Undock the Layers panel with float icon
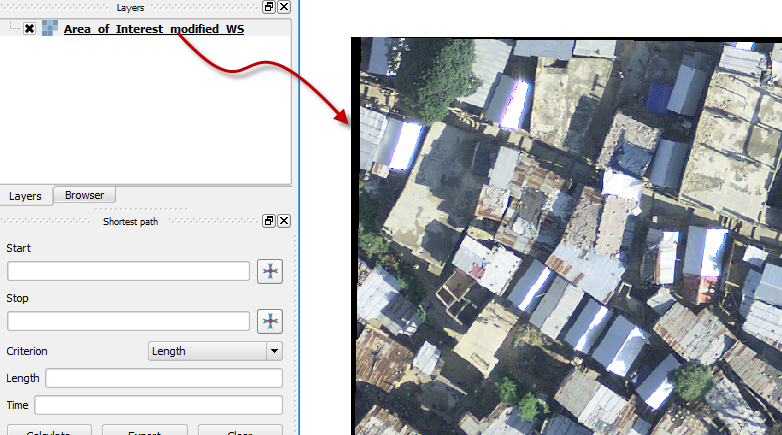The height and width of the screenshot is (435, 782). (269, 7)
